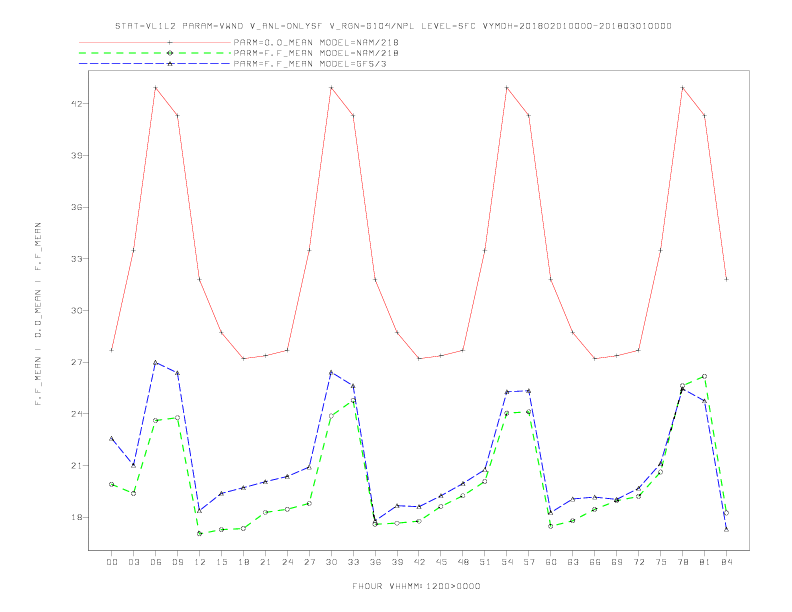Click the green circle starting point at hour 00

pyautogui.click(x=112, y=484)
